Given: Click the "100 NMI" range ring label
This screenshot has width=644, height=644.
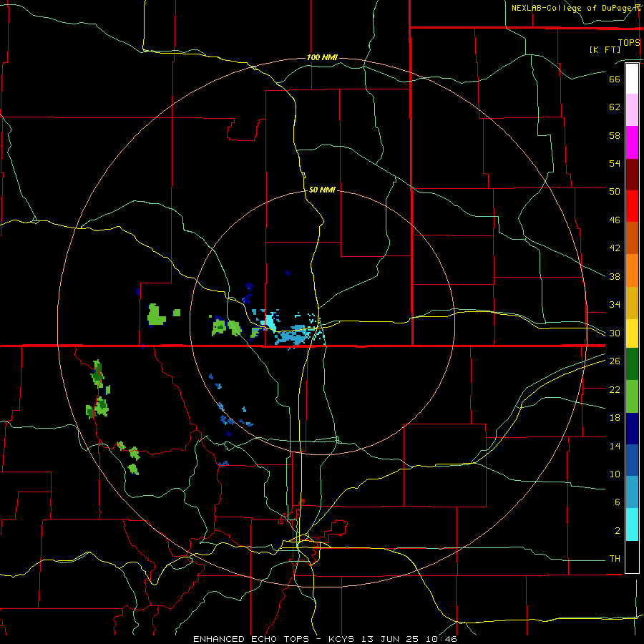Looking at the screenshot, I should coord(322,57).
